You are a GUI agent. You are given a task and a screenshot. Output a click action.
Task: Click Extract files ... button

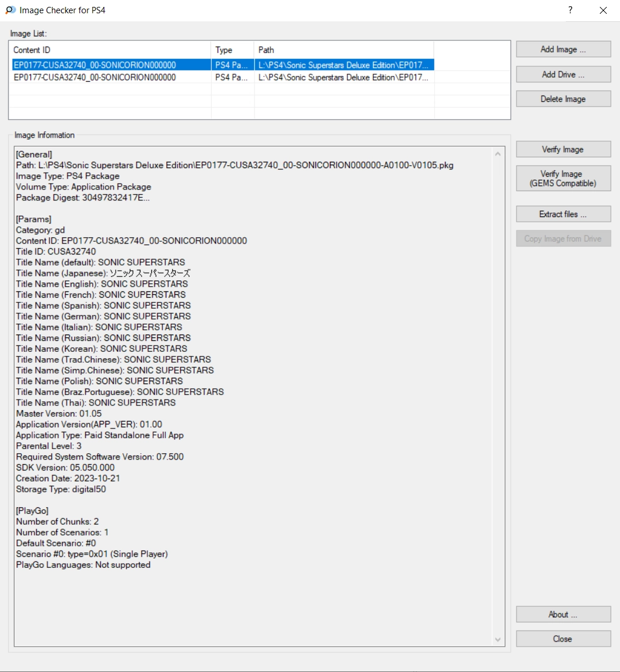coord(563,214)
